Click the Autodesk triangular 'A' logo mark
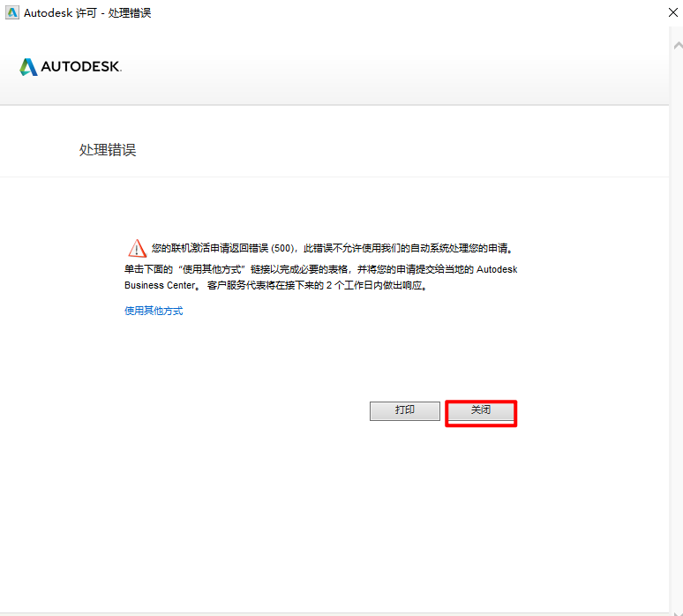Screen dimensions: 683x616 (28, 67)
